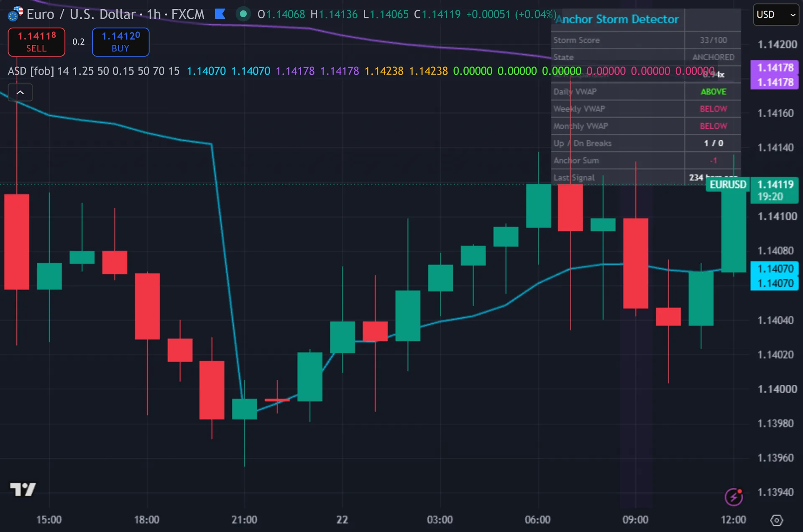The image size is (803, 532).
Task: Select the ASD [fob] indicator legend
Action: [31, 71]
